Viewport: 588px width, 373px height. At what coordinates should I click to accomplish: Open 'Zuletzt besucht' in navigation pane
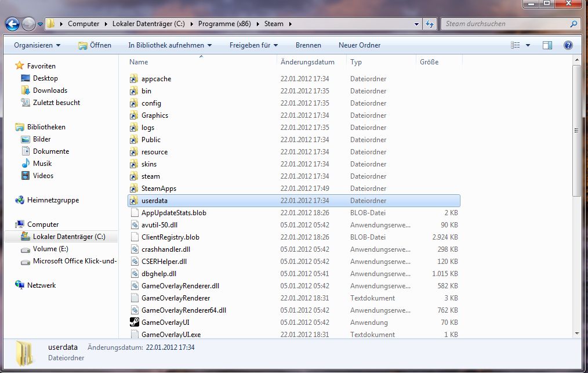point(56,103)
